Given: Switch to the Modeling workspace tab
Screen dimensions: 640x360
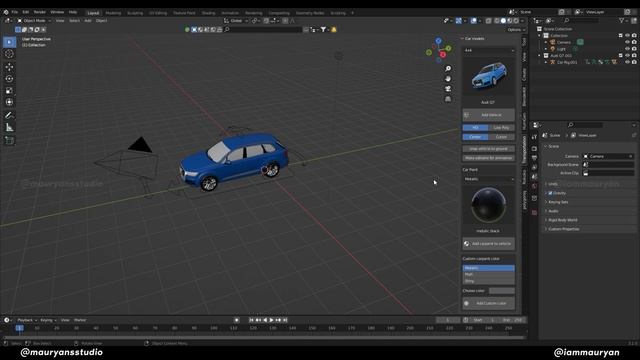Looking at the screenshot, I should (x=113, y=13).
